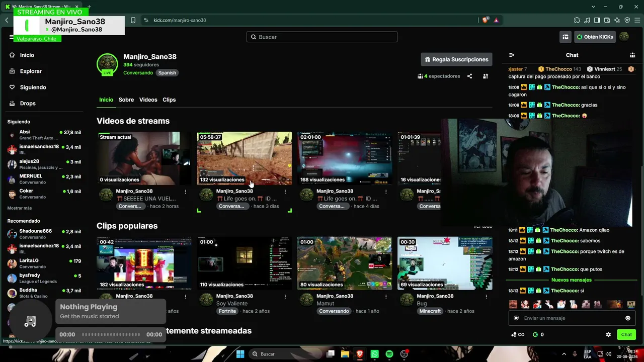This screenshot has width=644, height=362.
Task: Open the Windows Start menu
Action: click(240, 354)
